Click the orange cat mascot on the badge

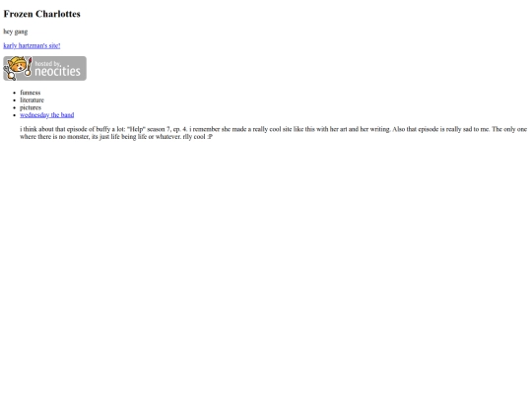click(17, 65)
